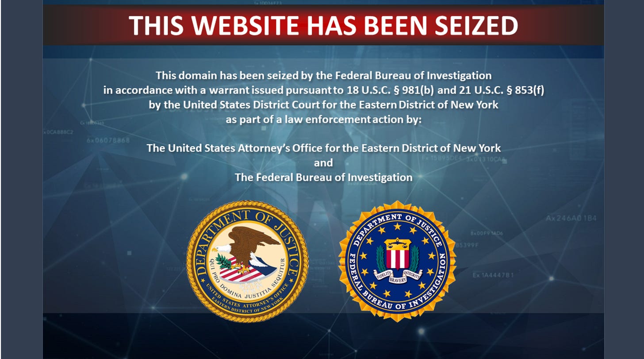Image resolution: width=644 pixels, height=359 pixels.
Task: Click the 'THIS WEBSITE HAS BEEN SEIZED' banner
Action: click(x=323, y=26)
